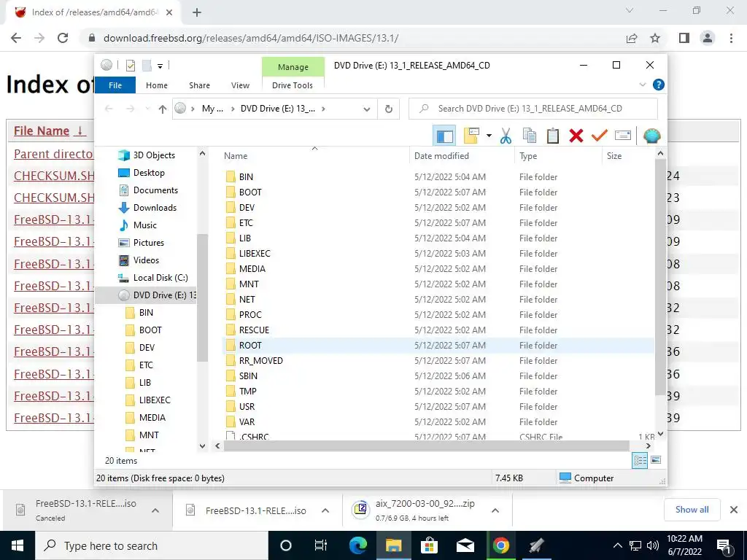Open the File ribbon tab
The width and height of the screenshot is (747, 560).
pos(115,85)
